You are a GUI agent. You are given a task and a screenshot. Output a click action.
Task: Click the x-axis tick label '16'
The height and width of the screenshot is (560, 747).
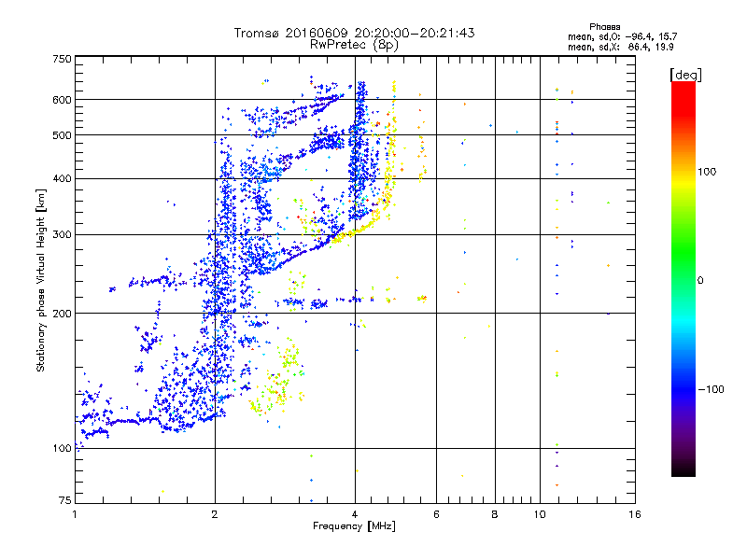tap(635, 514)
